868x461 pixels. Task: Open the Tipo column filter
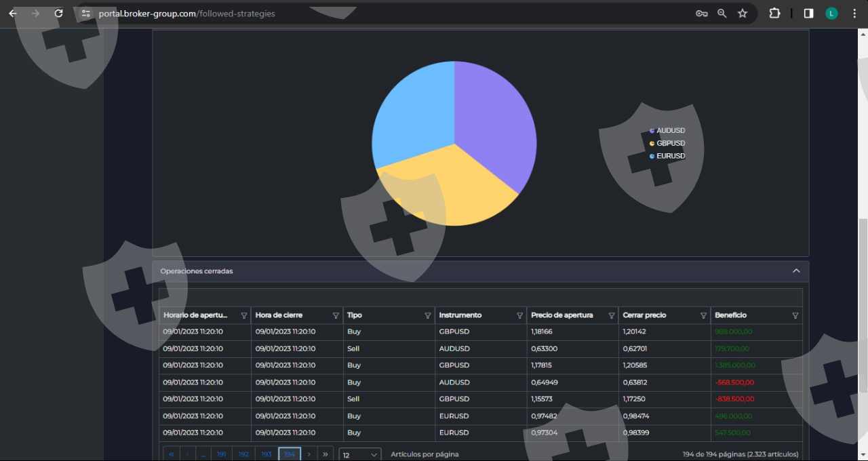tap(427, 316)
